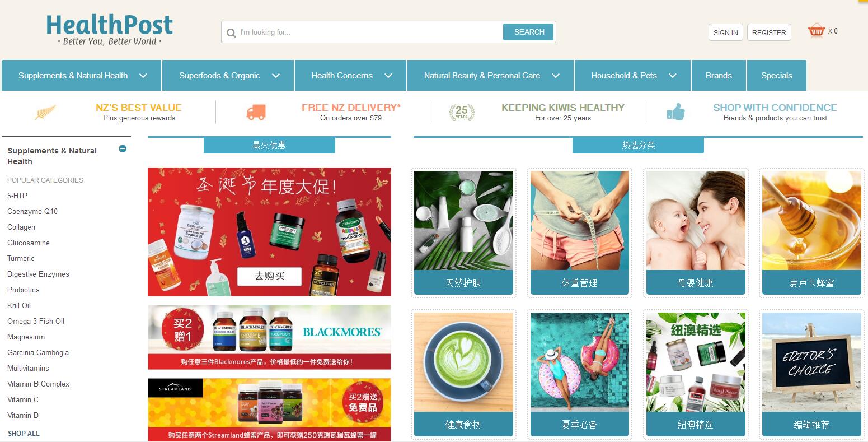Focus the "I'm looking for..." search field
This screenshot has width=868, height=442.
click(369, 32)
